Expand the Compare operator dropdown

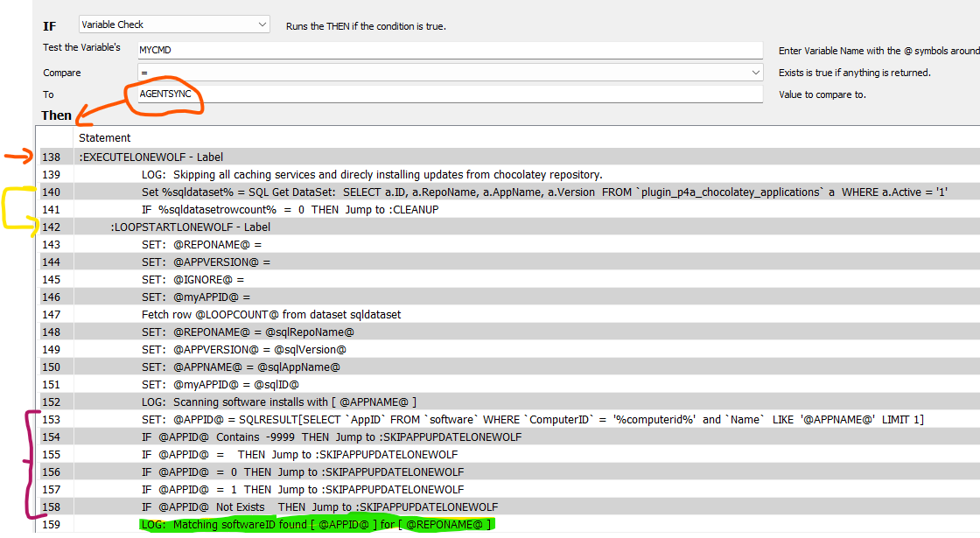point(448,72)
